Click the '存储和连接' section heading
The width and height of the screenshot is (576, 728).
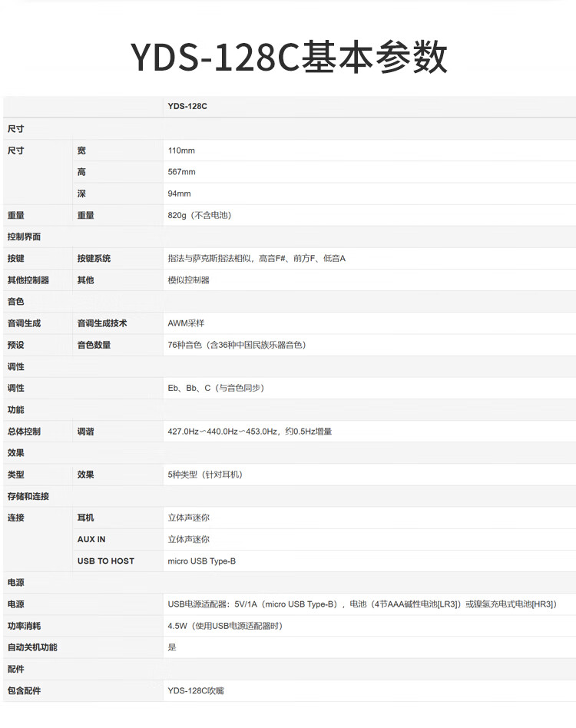[28, 496]
